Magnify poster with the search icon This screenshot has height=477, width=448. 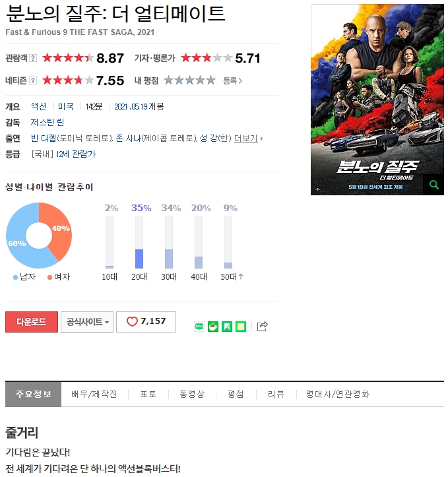click(x=433, y=185)
